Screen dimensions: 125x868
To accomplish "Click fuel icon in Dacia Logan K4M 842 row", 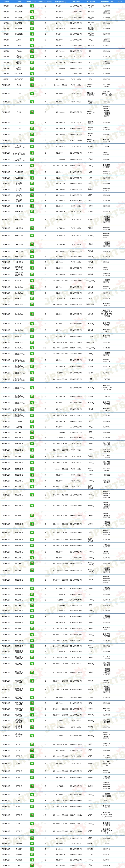I will [x=32, y=46].
